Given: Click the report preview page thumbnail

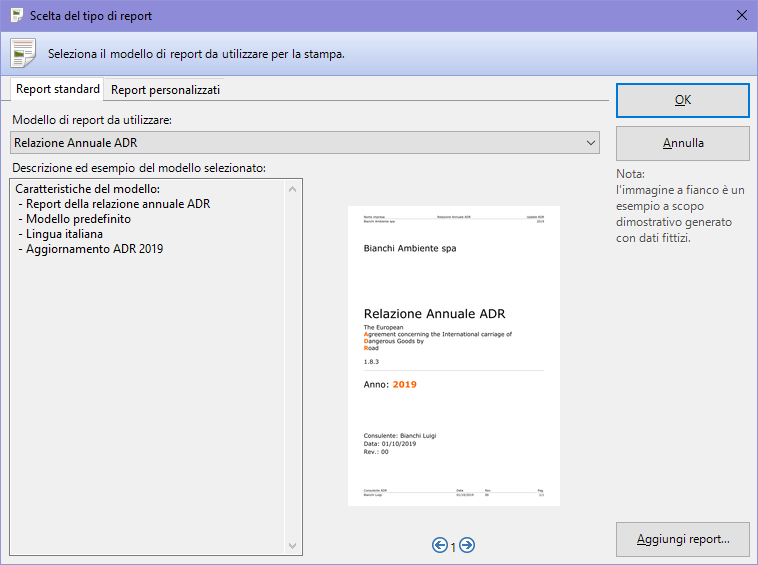Looking at the screenshot, I should click(x=453, y=355).
